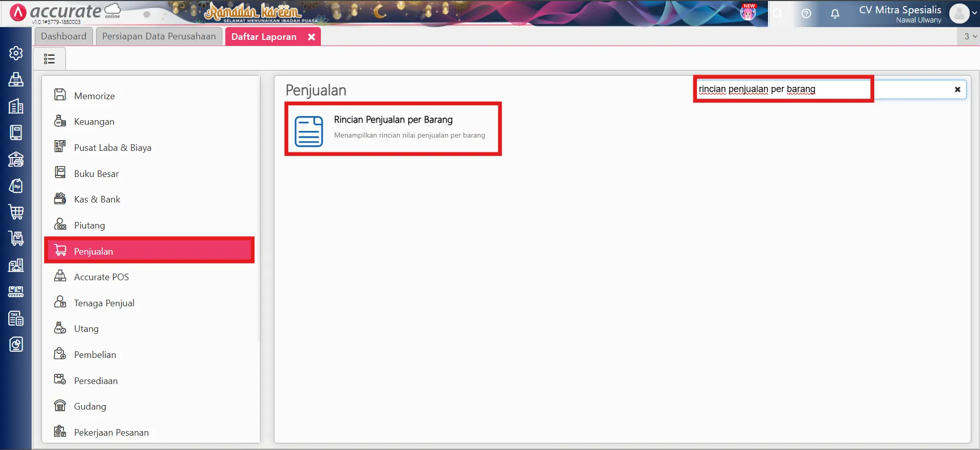Switch to the Dashboard tab
The width and height of the screenshot is (980, 450).
click(64, 36)
